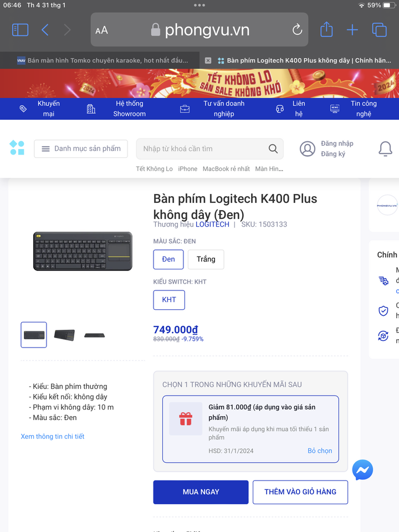
Task: Open new tab with plus icon
Action: (352, 30)
